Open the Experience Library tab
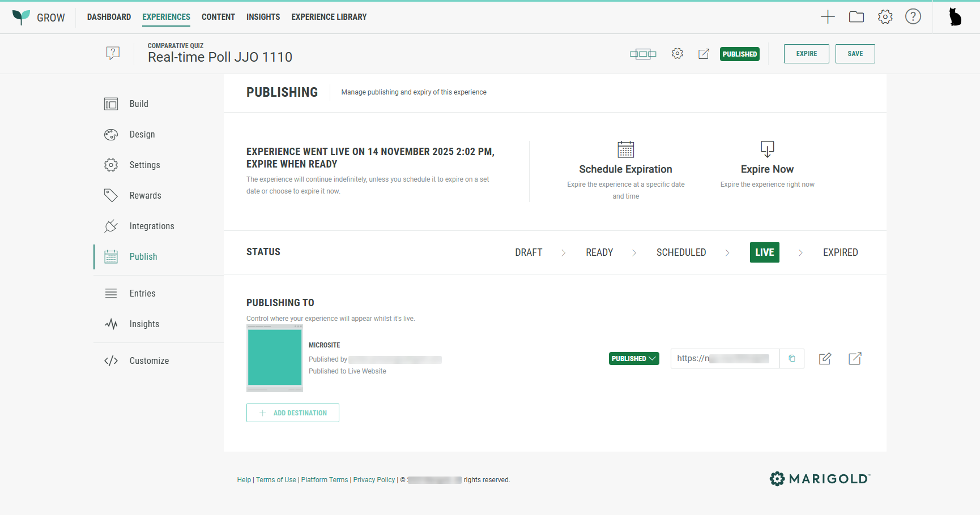The image size is (980, 515). click(329, 17)
